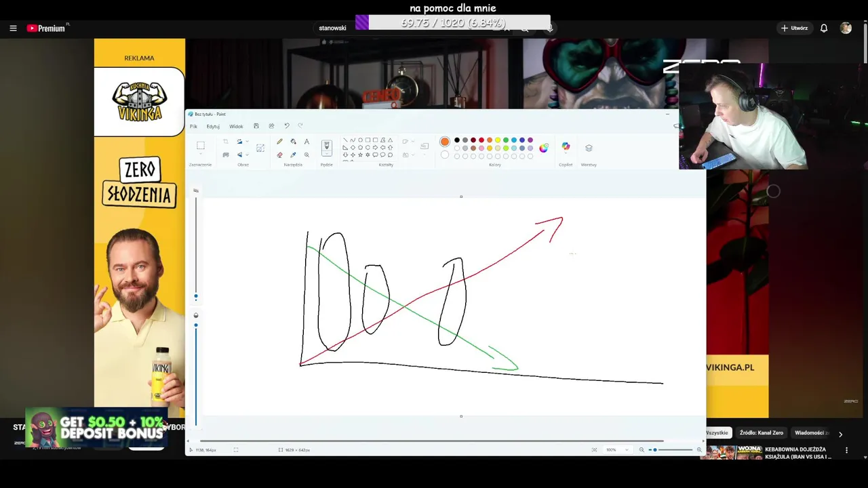Click the brush size vertical slider handle
868x488 pixels.
click(196, 296)
